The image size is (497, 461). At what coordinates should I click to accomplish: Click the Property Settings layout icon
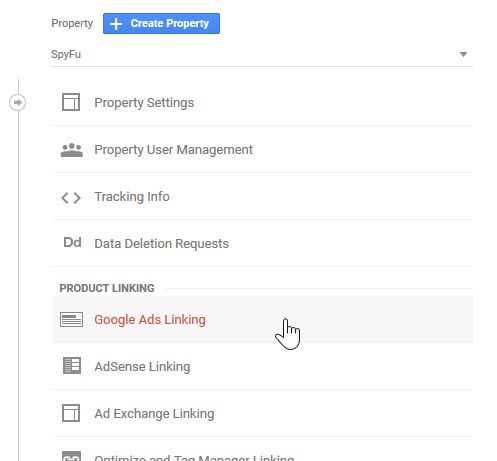[x=71, y=102]
